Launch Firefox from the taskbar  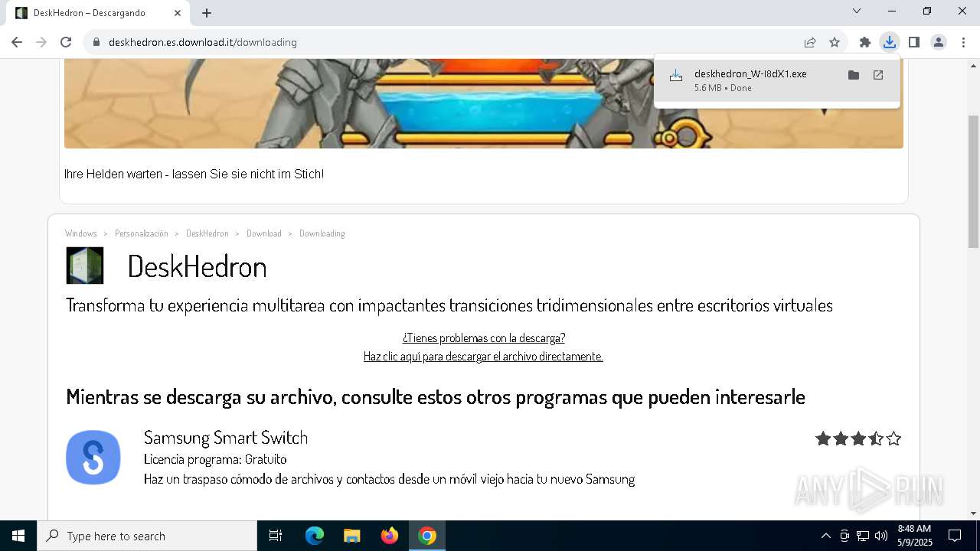[x=390, y=536]
